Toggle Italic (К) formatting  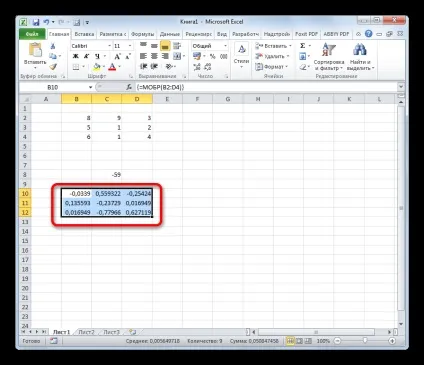[x=86, y=56]
